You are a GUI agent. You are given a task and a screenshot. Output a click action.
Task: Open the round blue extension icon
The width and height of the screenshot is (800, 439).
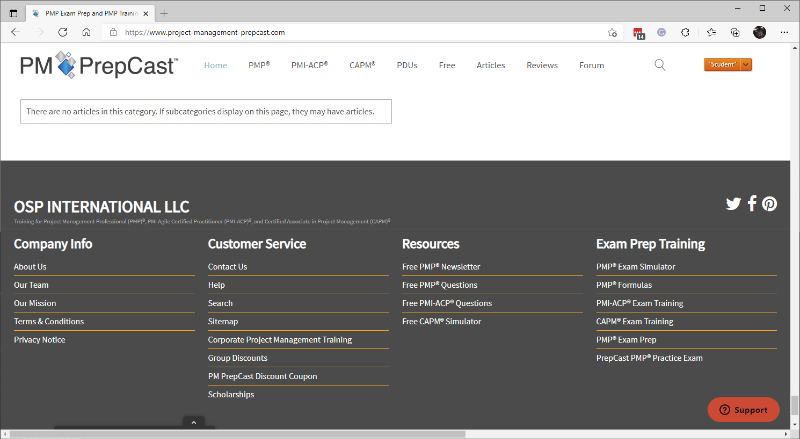[661, 32]
